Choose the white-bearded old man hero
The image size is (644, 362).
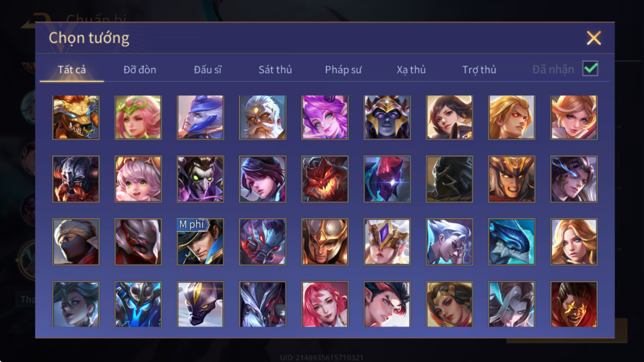tap(262, 117)
